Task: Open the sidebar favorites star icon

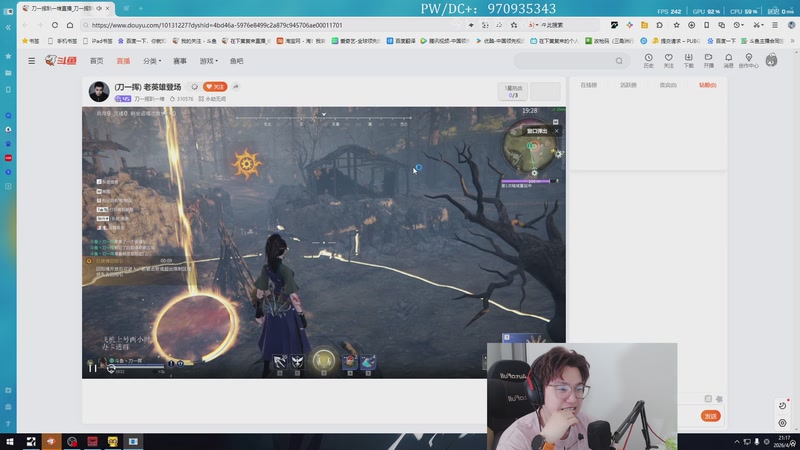Action: coord(8,56)
